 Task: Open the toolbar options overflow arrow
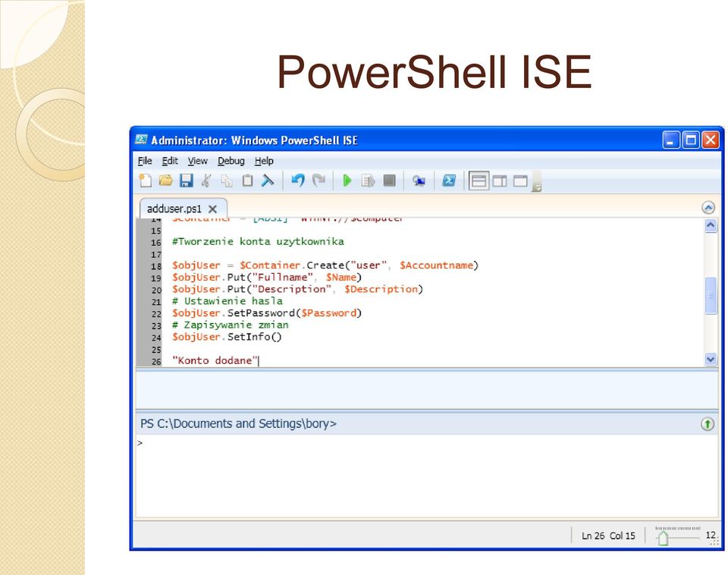(x=537, y=181)
